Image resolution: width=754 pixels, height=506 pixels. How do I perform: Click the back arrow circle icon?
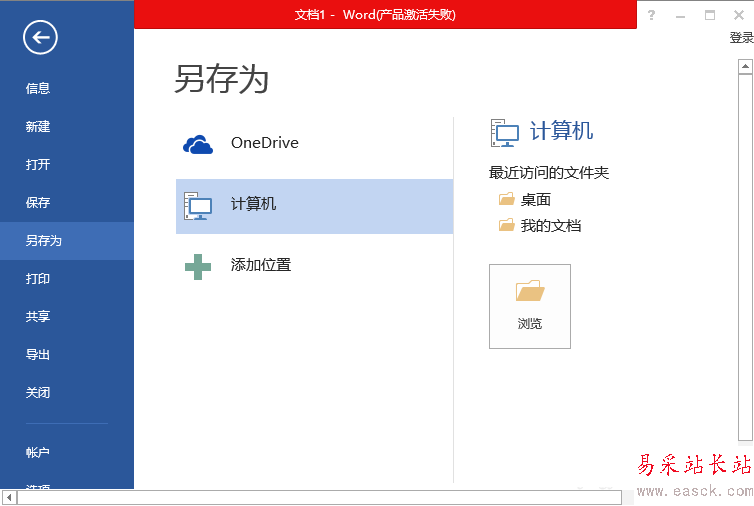point(40,38)
